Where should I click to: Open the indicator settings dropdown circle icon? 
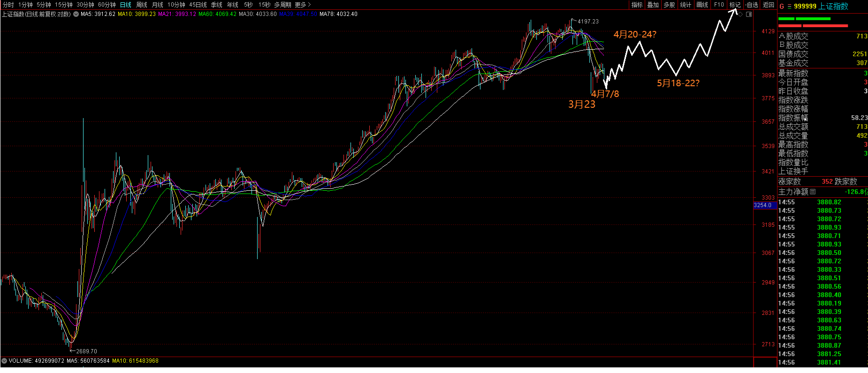click(76, 14)
